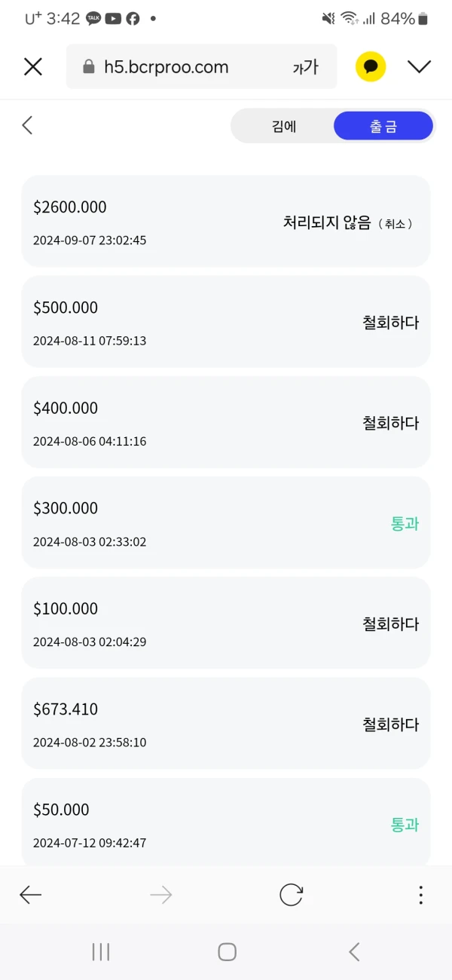
Task: Switch to the 김에 tab
Action: (284, 127)
